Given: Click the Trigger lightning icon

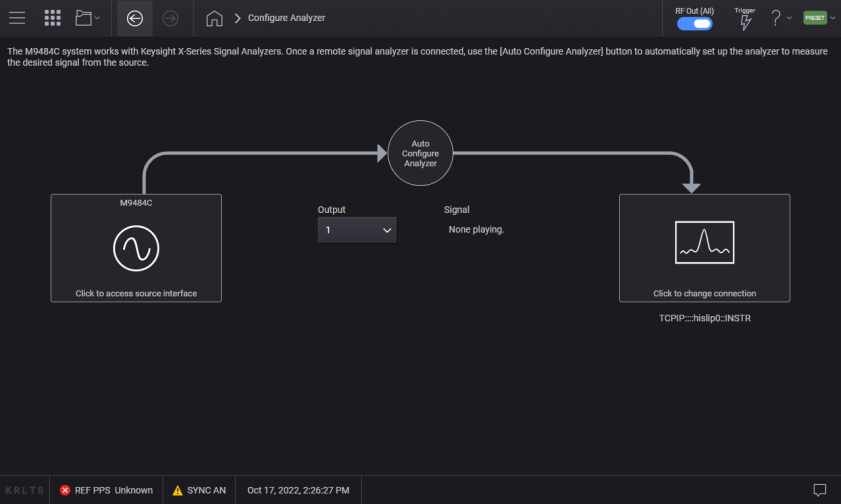Looking at the screenshot, I should pos(744,23).
